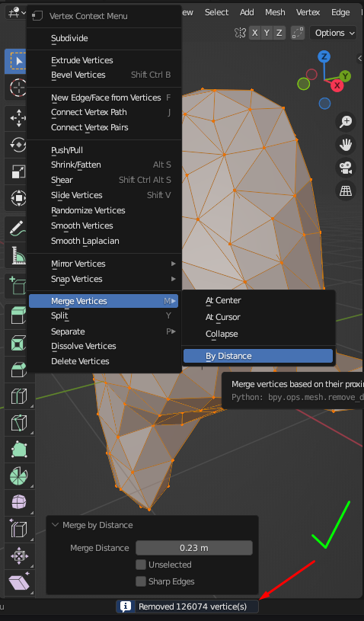Click the info icon in status bar
Screen dimensions: 364x621
tap(126, 607)
